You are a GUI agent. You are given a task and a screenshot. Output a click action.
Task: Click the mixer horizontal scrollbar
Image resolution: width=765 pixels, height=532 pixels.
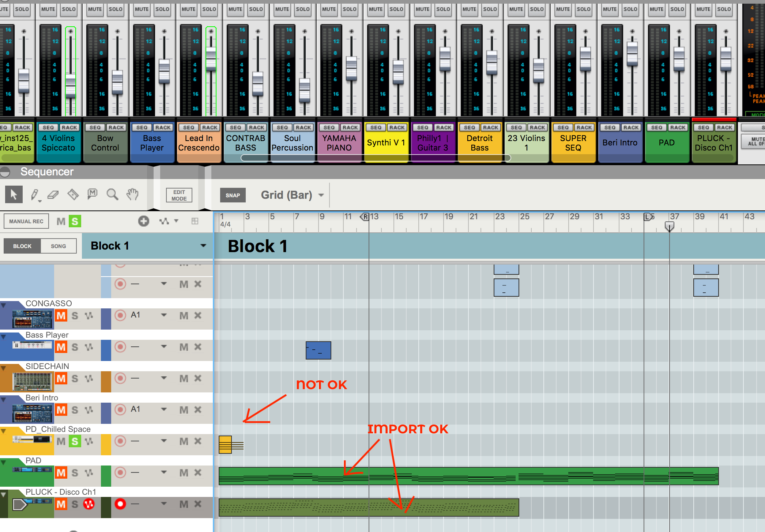pos(376,158)
